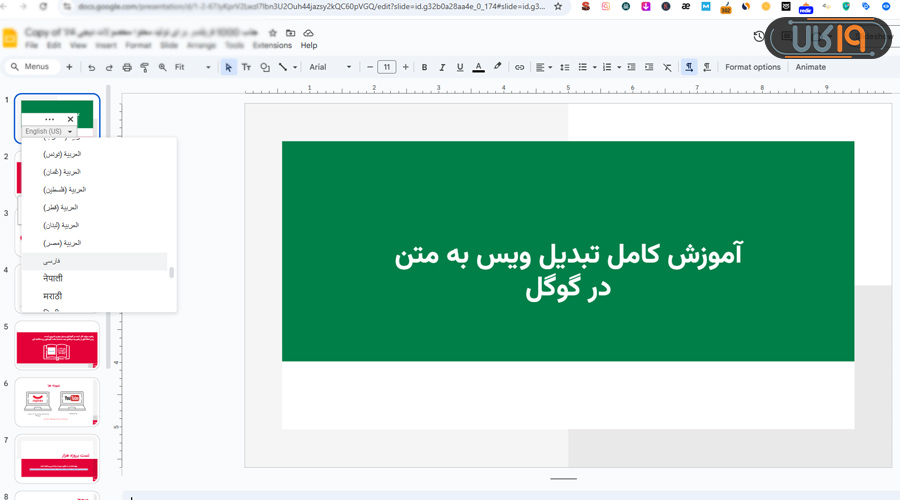Set right-to-left paragraph direction
900x500 pixels.
[707, 67]
